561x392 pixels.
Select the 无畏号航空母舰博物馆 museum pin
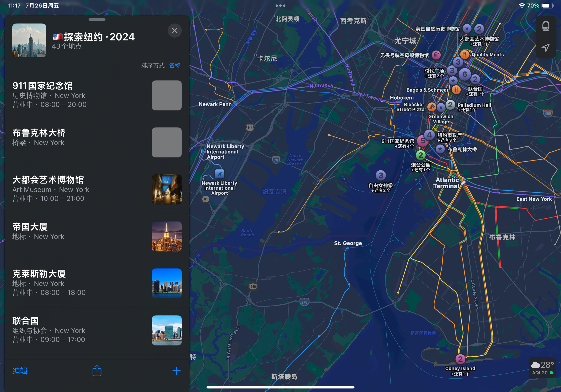point(436,55)
